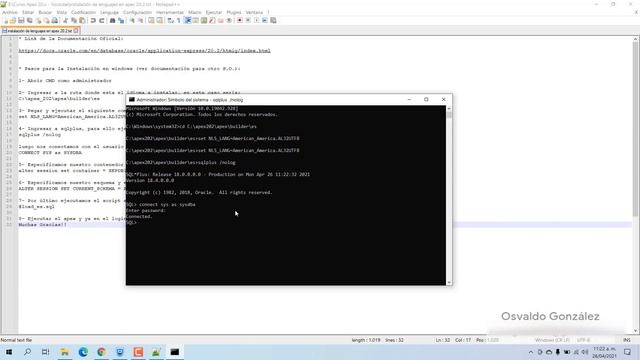Open the Archivo menu
This screenshot has height=360, width=640.
click(10, 12)
